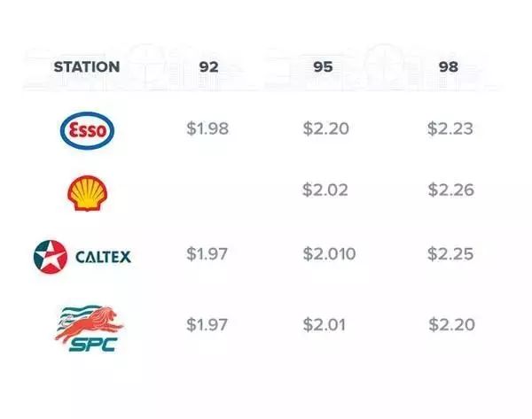Click the Shell logo

point(86,193)
